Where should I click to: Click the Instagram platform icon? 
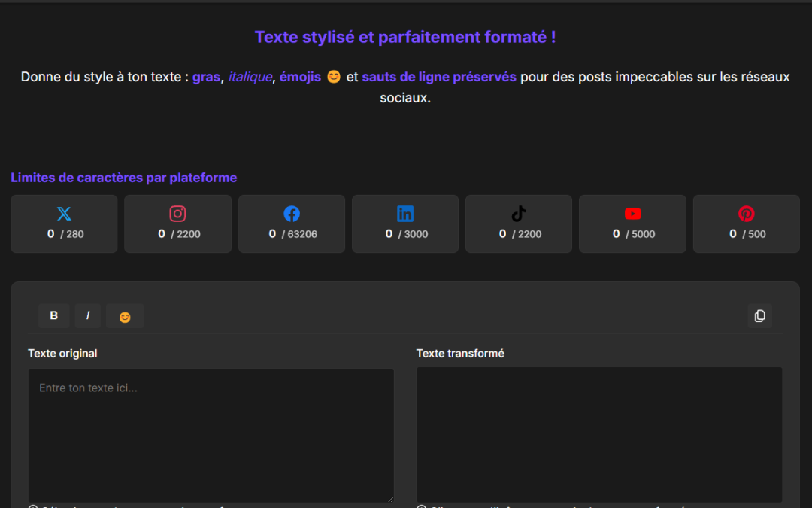coord(177,214)
